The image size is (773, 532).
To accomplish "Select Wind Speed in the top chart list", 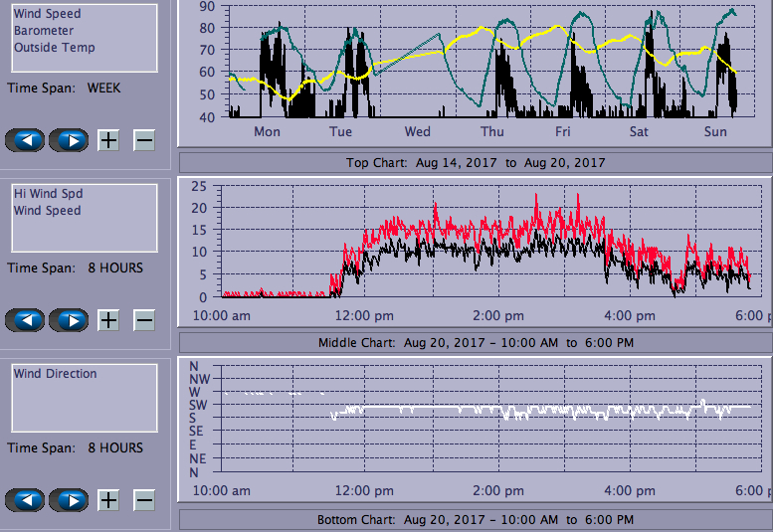I will (x=48, y=14).
